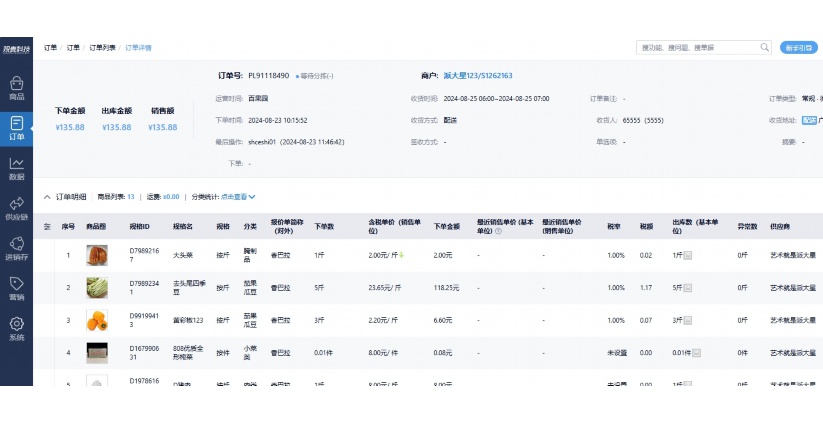Open the 黄彩椒123 product thumbnail
The height and width of the screenshot is (423, 823).
tap(97, 320)
